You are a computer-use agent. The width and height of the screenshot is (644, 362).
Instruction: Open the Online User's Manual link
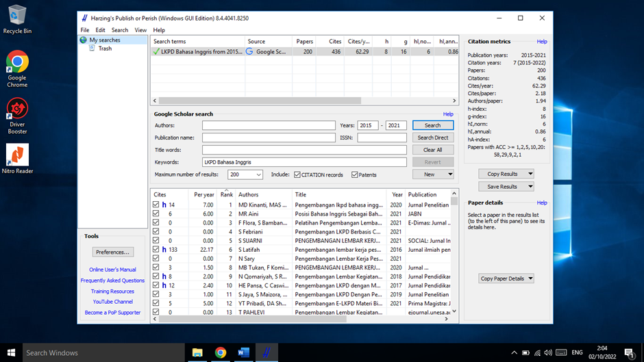click(x=112, y=270)
